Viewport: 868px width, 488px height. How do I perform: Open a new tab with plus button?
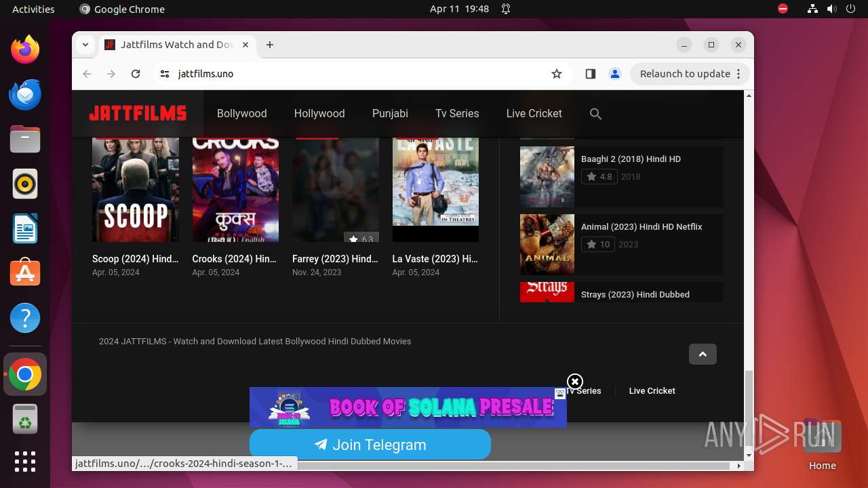click(270, 45)
